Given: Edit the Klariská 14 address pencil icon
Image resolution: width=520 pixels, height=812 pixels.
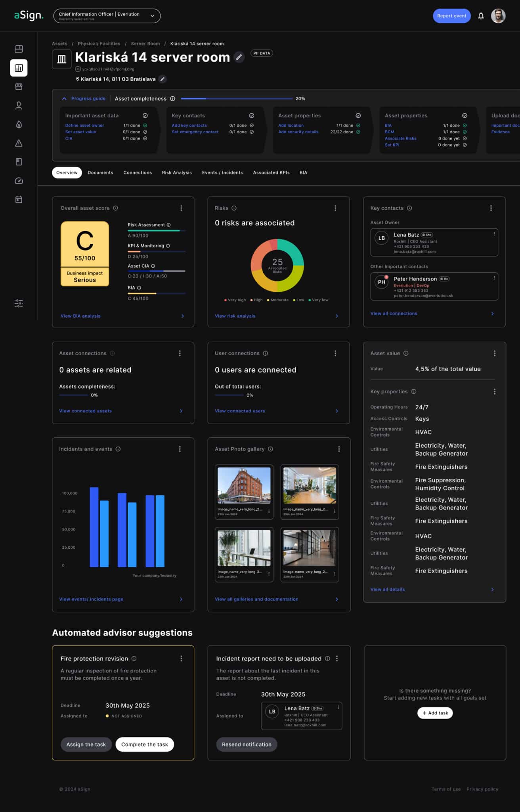Looking at the screenshot, I should click(x=162, y=79).
